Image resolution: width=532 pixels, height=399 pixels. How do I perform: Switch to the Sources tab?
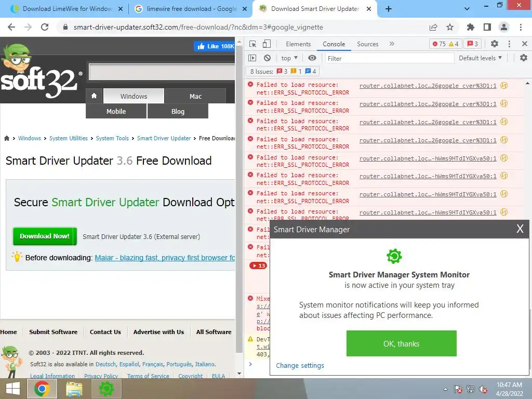(x=367, y=44)
